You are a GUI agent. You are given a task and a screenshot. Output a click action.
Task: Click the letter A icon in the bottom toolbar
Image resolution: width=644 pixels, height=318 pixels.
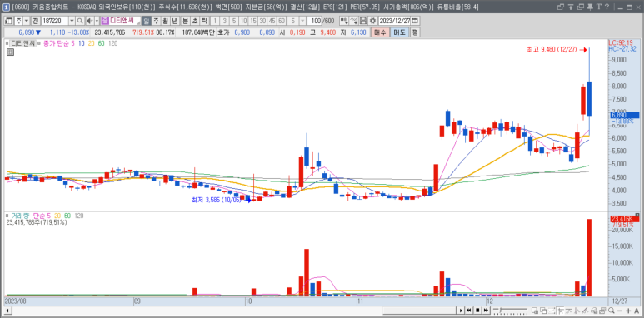pyautogui.click(x=637, y=311)
